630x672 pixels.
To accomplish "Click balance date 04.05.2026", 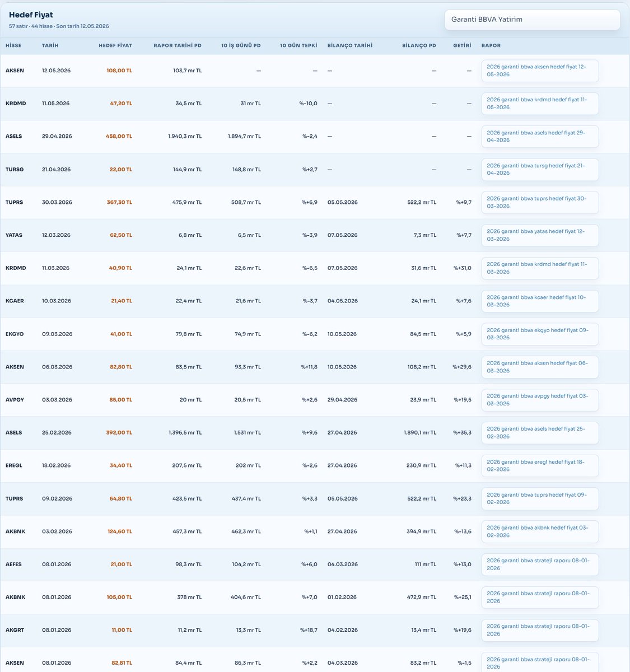I will coord(343,301).
